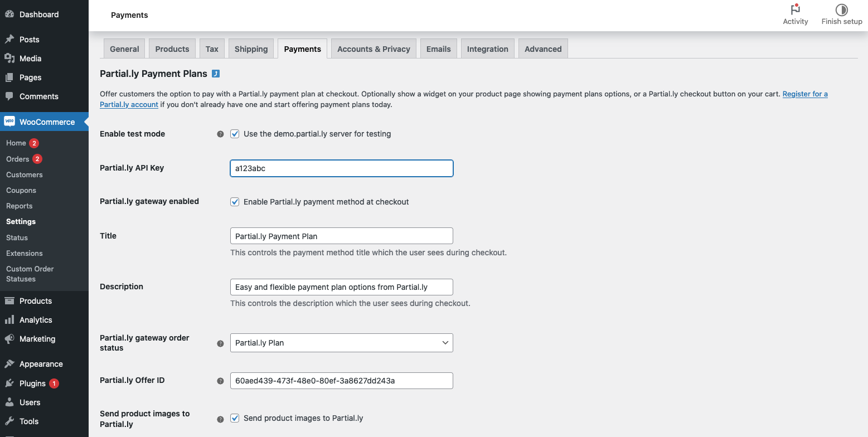
Task: Toggle Enable Partial.ly payment method checkbox
Action: (235, 202)
